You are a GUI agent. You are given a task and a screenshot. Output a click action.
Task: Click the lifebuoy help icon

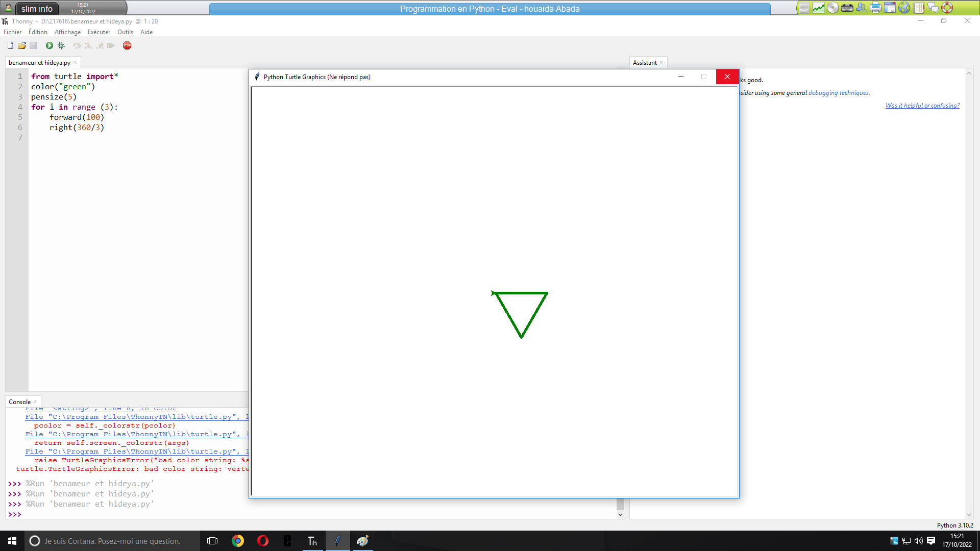pyautogui.click(x=947, y=8)
